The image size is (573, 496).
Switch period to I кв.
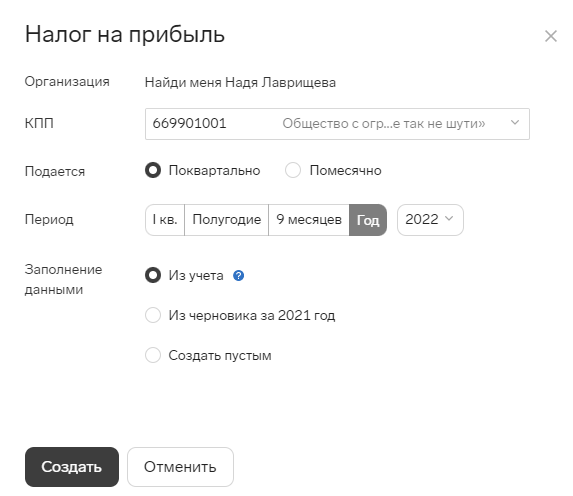coord(165,220)
